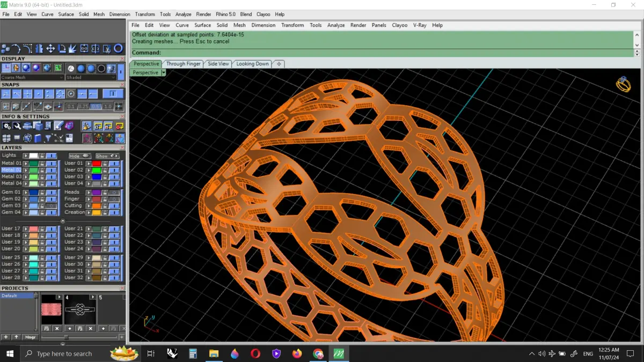Viewport: 644px width, 362px height.
Task: Click the Show layers button
Action: coord(107,156)
